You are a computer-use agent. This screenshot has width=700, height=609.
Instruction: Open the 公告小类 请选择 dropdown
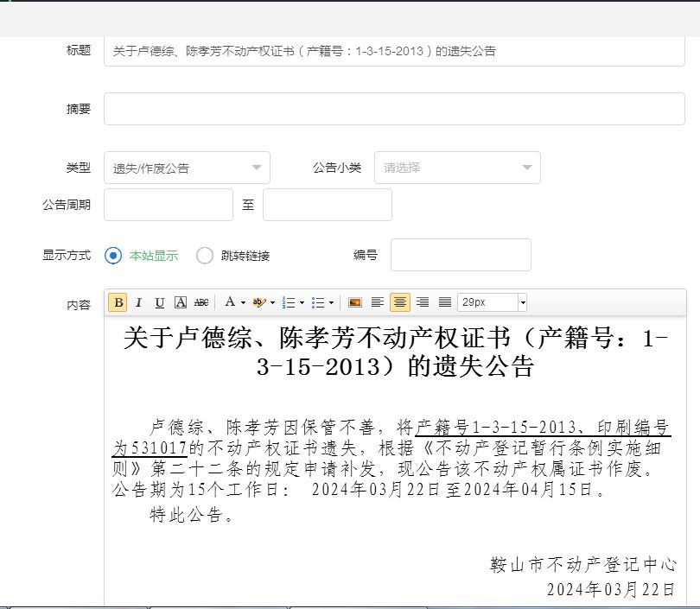coord(457,168)
